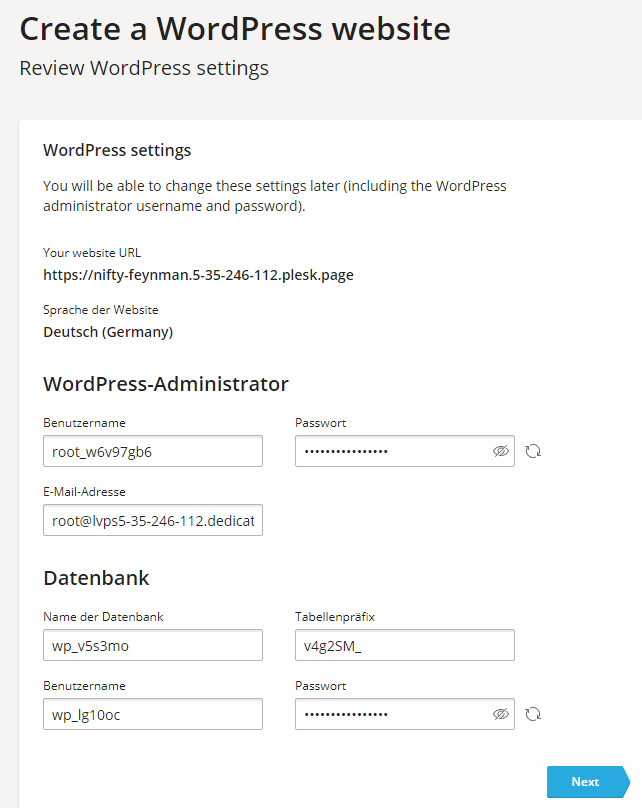Image resolution: width=642 pixels, height=808 pixels.
Task: Click the database name field wp_v5s3mo
Action: click(152, 645)
